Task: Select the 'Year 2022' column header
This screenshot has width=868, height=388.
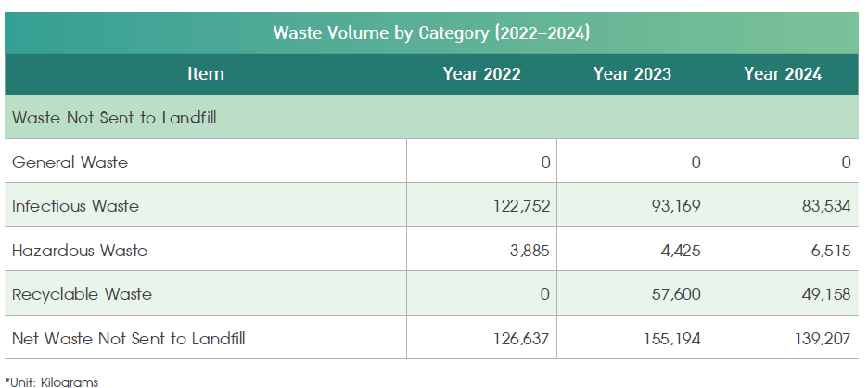Action: click(481, 74)
